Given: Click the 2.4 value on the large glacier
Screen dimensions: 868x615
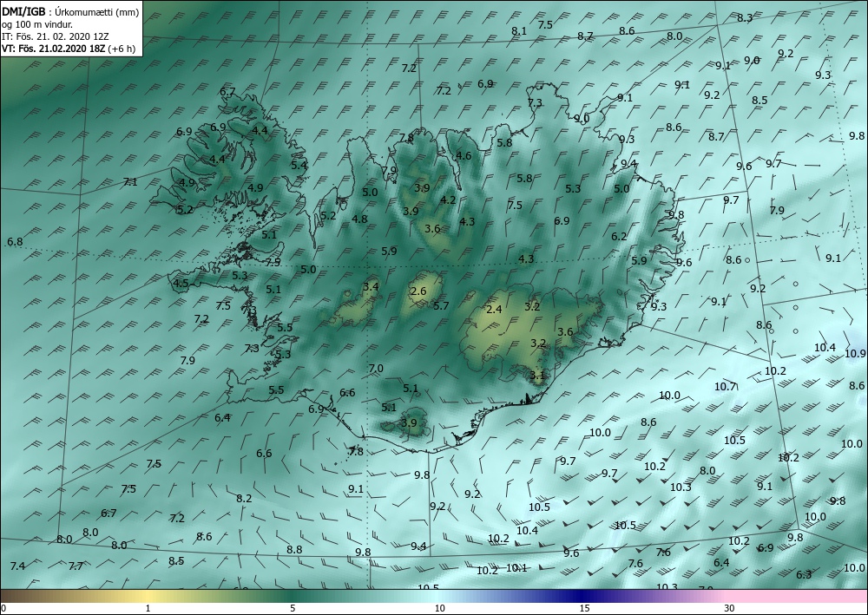Looking at the screenshot, I should 494,309.
